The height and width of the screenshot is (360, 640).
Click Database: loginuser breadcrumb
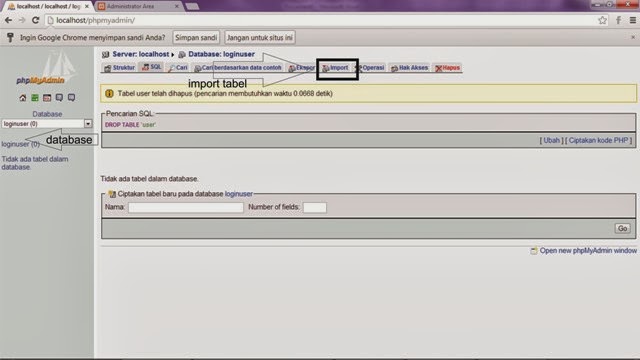(221, 54)
